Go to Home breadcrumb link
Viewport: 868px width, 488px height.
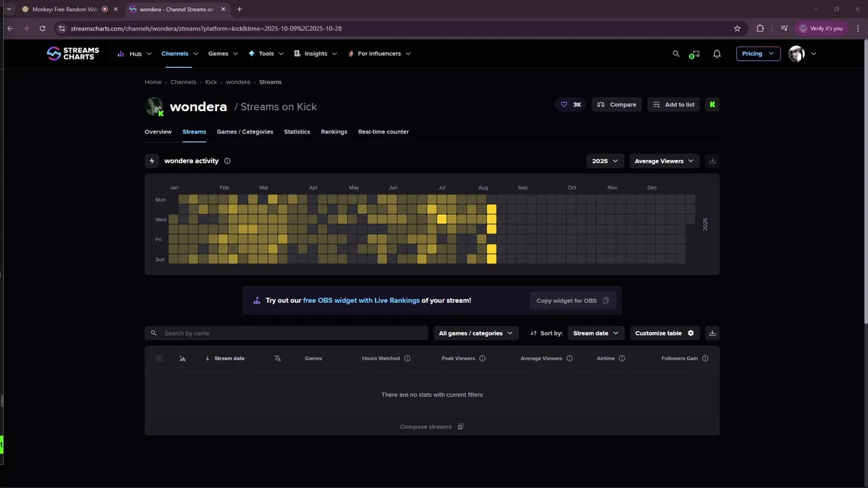pyautogui.click(x=153, y=82)
